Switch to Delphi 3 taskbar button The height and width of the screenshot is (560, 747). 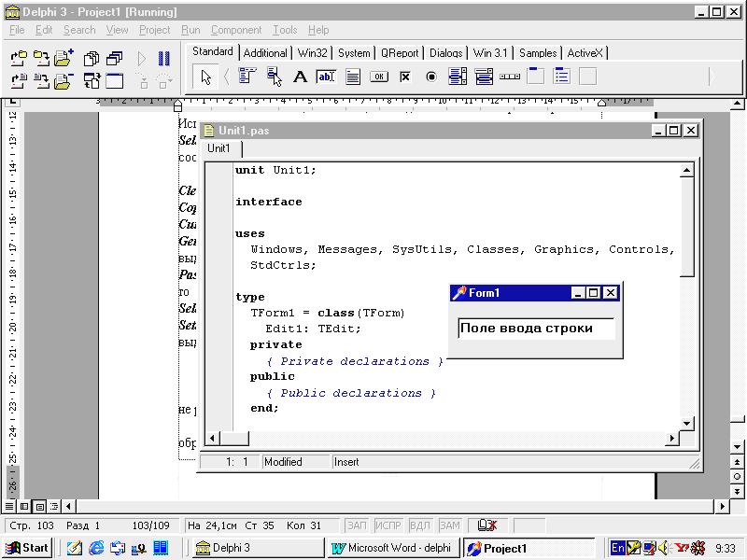pos(258,548)
